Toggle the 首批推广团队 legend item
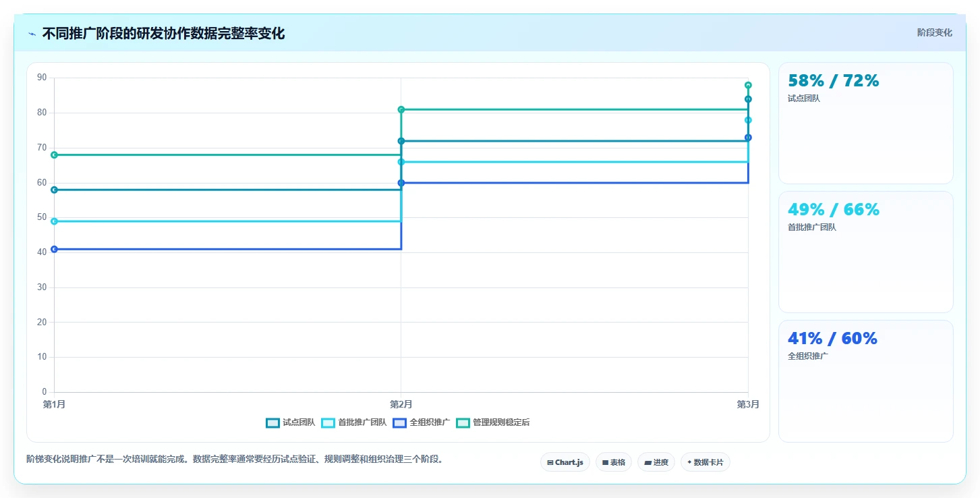The width and height of the screenshot is (980, 498). [354, 422]
